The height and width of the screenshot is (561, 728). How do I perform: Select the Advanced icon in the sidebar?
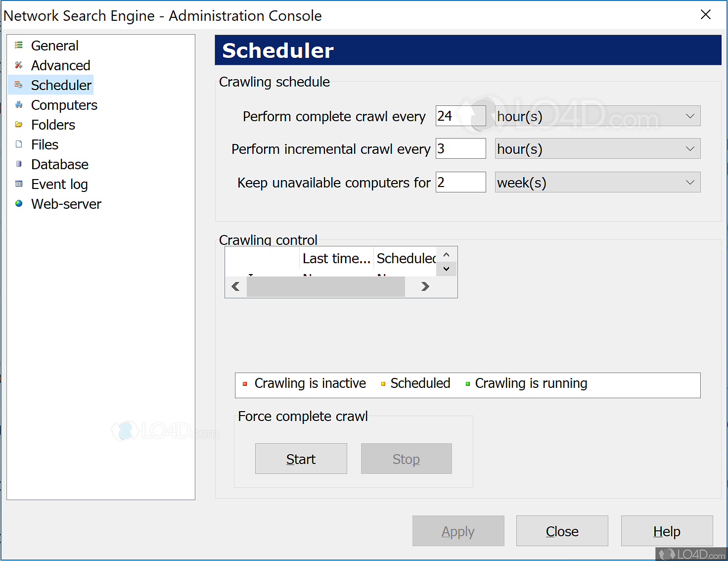click(x=18, y=65)
